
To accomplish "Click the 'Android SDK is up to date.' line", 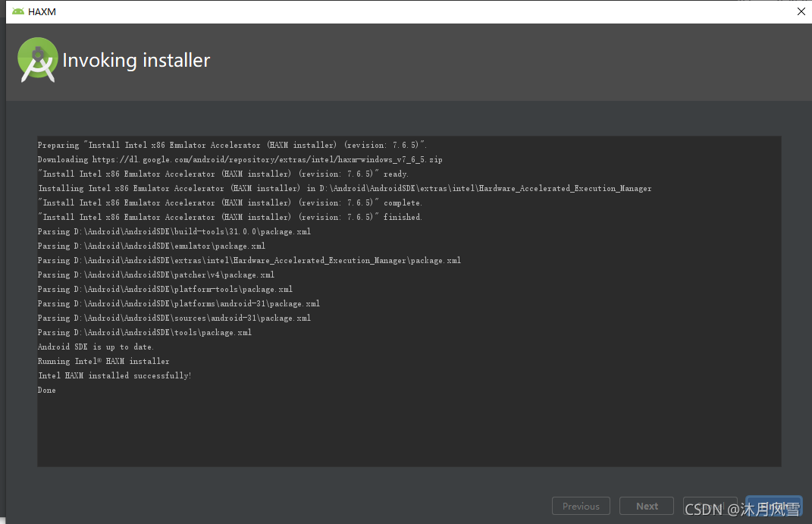I will (x=96, y=347).
